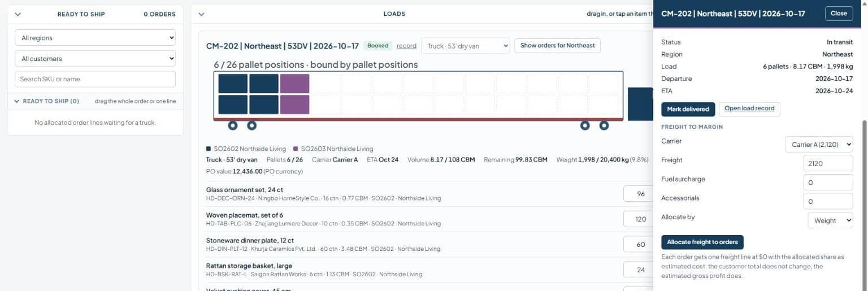Image resolution: width=868 pixels, height=291 pixels.
Task: Click the Booked status badge
Action: pos(377,46)
